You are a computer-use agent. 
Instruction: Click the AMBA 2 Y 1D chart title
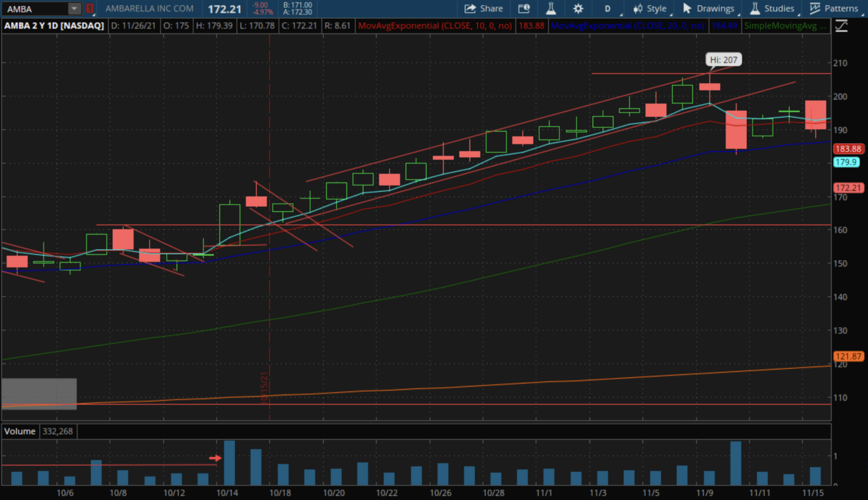54,26
